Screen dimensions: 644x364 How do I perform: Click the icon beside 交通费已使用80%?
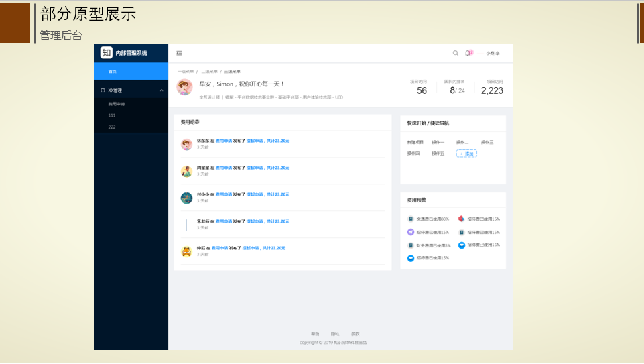[410, 219]
